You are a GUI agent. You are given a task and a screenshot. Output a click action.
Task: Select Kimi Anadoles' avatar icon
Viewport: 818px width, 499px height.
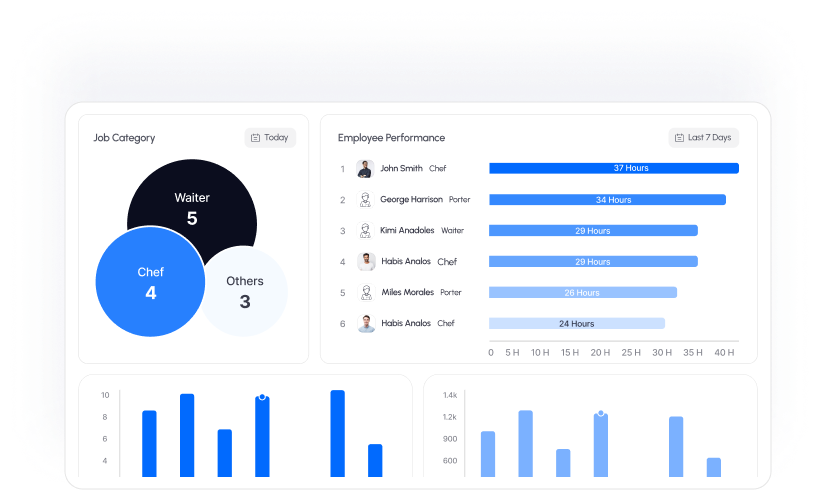[365, 231]
